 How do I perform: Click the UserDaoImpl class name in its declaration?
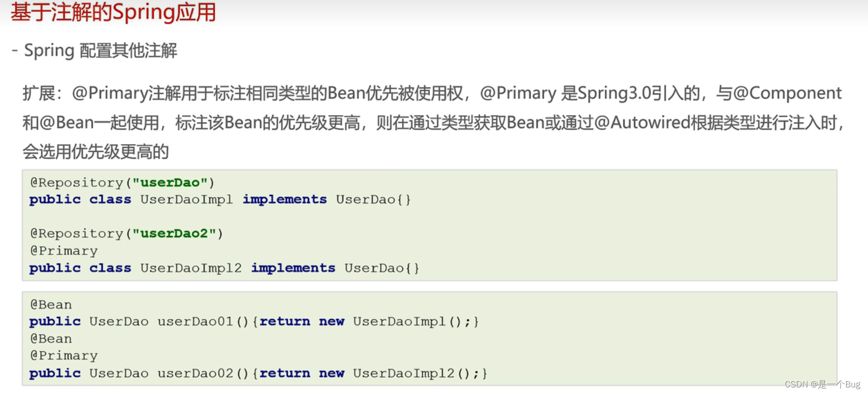click(x=186, y=199)
